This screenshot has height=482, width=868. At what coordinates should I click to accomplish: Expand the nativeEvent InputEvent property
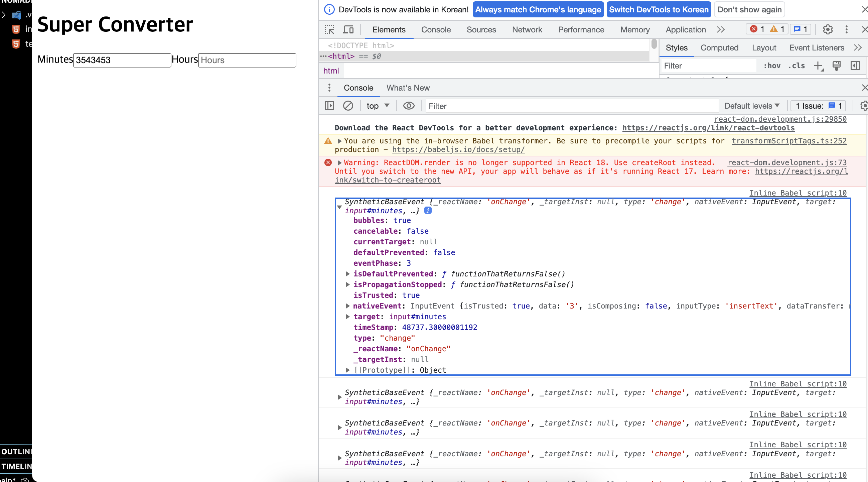(x=348, y=306)
